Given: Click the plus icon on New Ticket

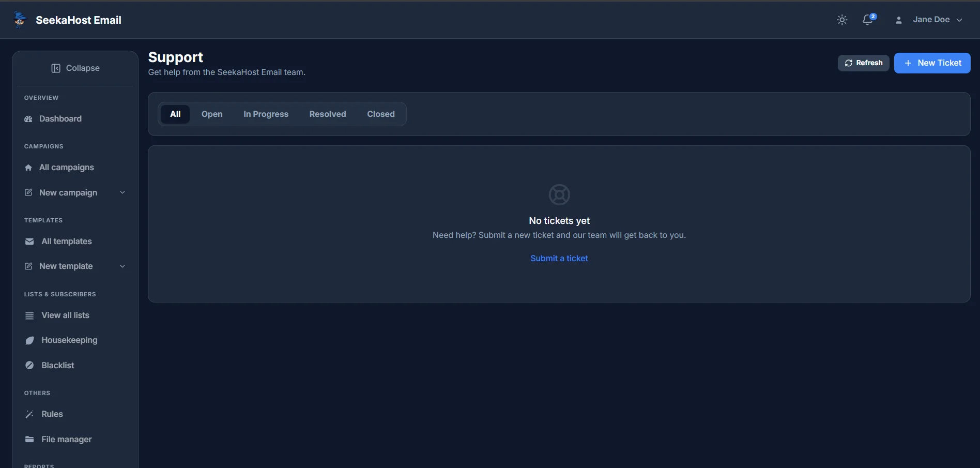Looking at the screenshot, I should click(908, 63).
